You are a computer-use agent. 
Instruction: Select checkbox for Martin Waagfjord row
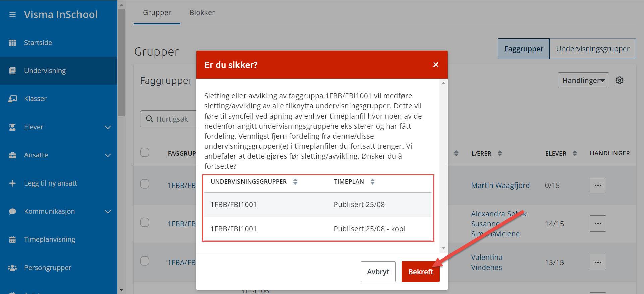(x=145, y=184)
